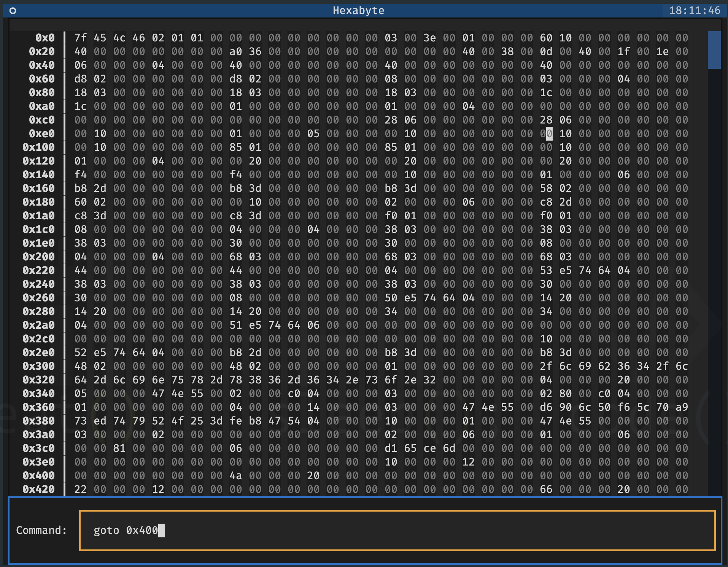The width and height of the screenshot is (728, 567).
Task: Click byte d6 in row 0x360
Action: pos(546,407)
